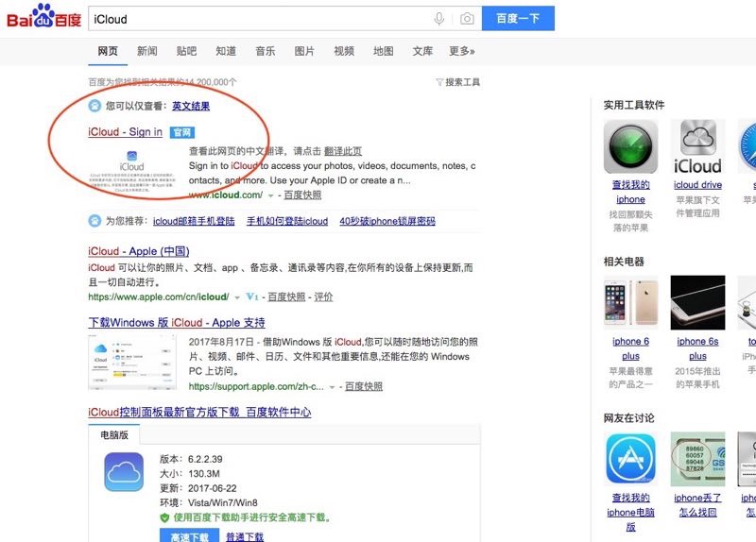Viewport: 756px width, 542px height.
Task: Open 查找我的iphone link under radar icon
Action: [x=630, y=193]
